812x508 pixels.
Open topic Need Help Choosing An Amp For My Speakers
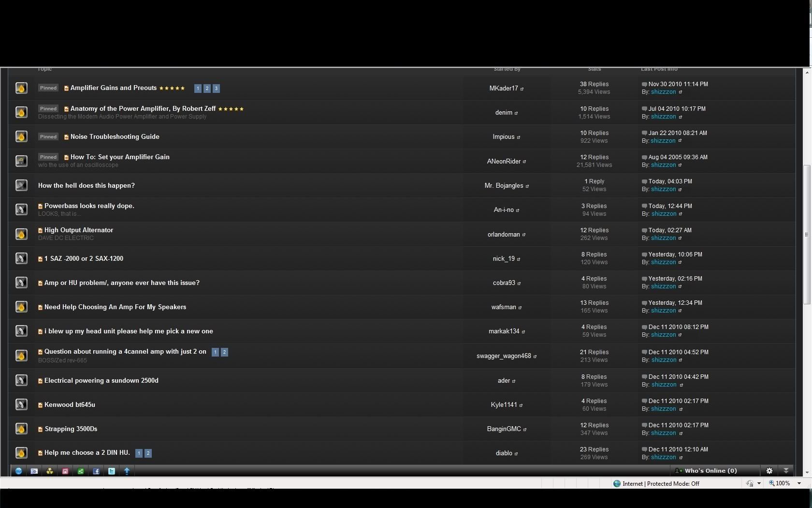click(115, 307)
